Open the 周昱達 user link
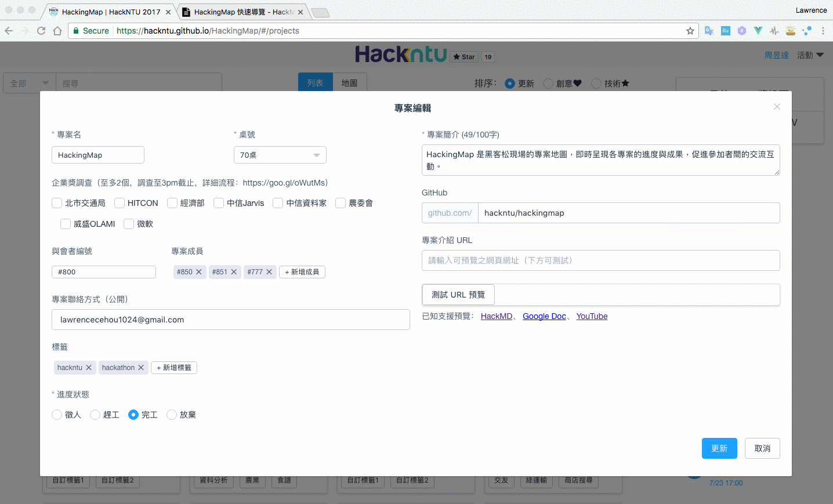Viewport: 833px width, 504px height. 776,55
